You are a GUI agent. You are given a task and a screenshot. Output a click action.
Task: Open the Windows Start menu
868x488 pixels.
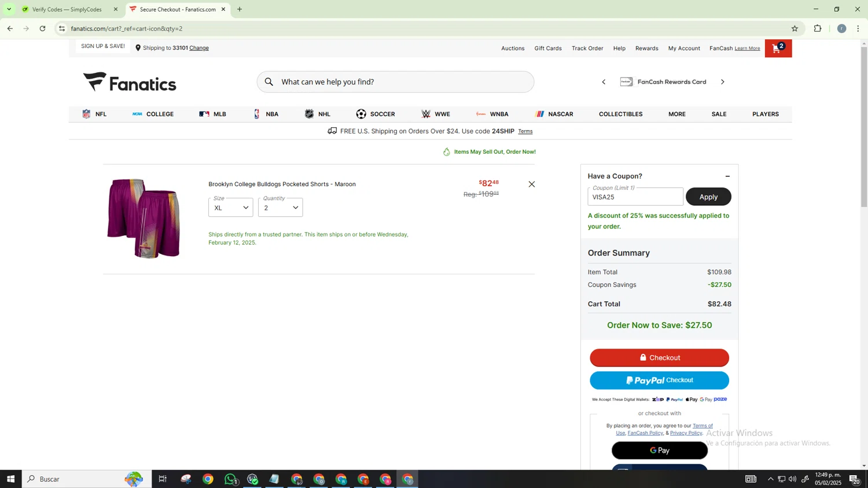(10, 479)
